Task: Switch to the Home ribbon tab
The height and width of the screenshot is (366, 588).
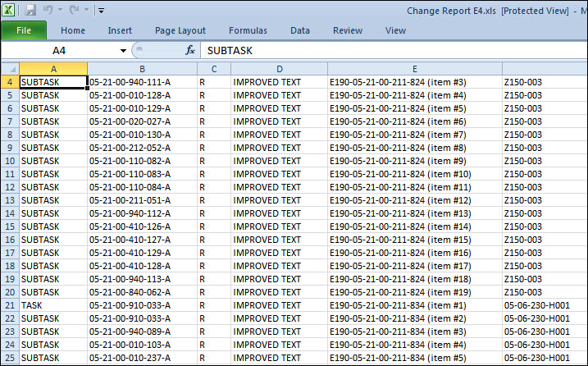Action: (73, 30)
